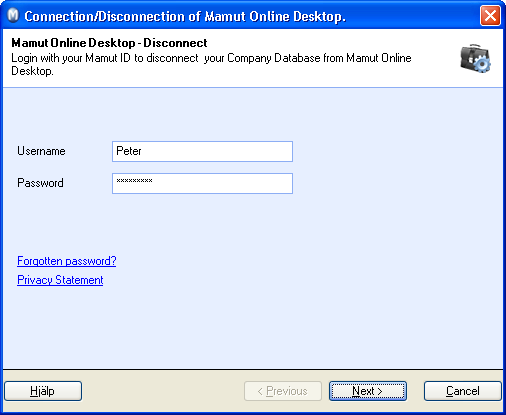Click the Login with your Mamut ID description
506x415 pixels.
[211, 64]
